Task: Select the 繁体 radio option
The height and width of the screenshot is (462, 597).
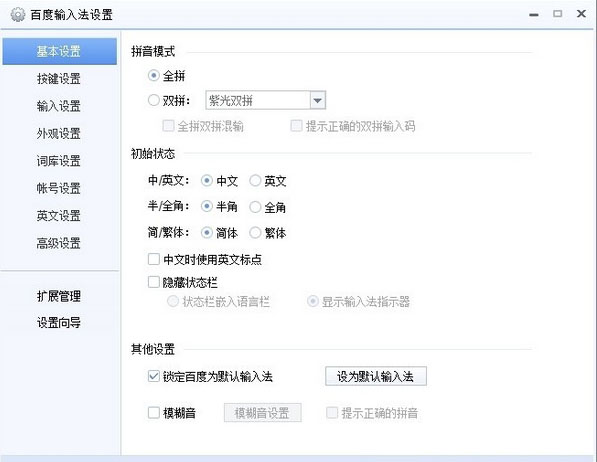Action: click(255, 233)
